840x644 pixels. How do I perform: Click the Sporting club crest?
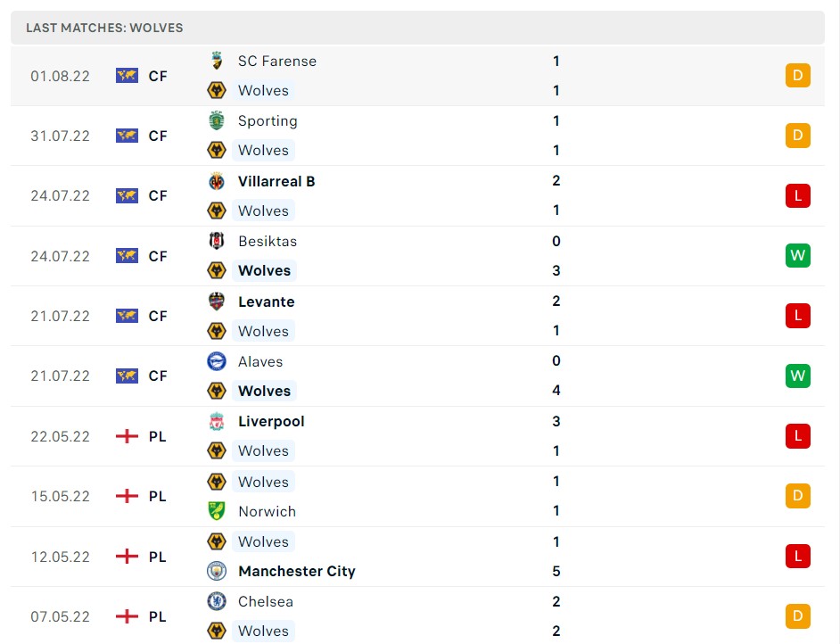pyautogui.click(x=216, y=120)
